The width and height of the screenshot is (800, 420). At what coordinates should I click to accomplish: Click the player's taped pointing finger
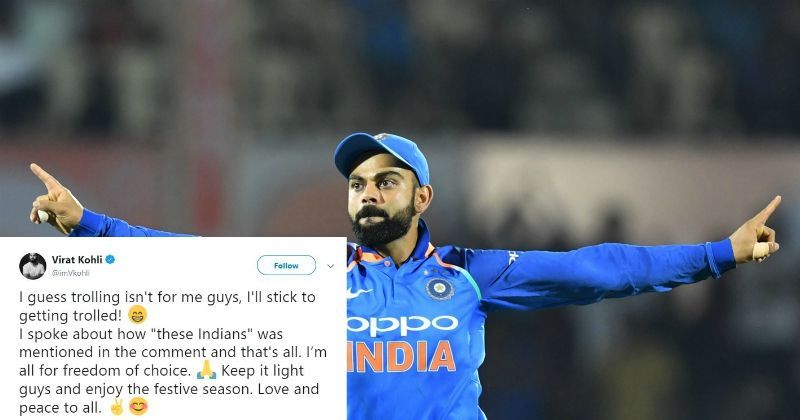pos(762,250)
